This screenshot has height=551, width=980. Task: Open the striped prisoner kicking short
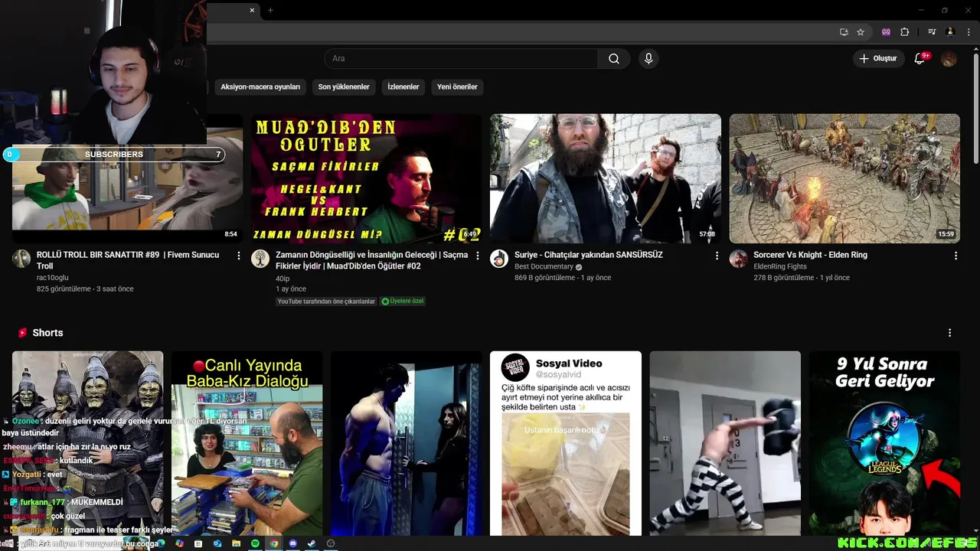click(x=725, y=443)
